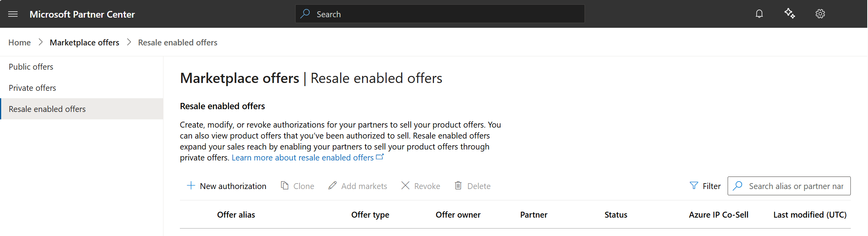Viewport: 868px width, 236px height.
Task: Select Private offers in the sidebar
Action: [x=32, y=88]
